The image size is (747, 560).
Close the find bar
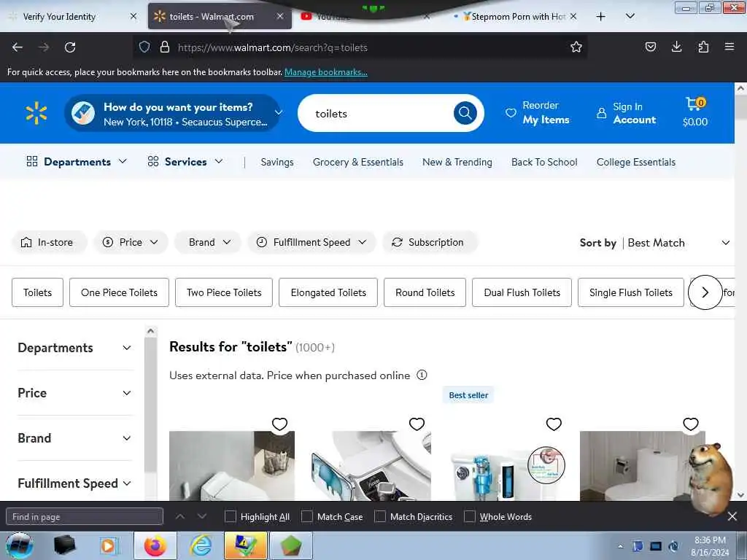pyautogui.click(x=732, y=517)
